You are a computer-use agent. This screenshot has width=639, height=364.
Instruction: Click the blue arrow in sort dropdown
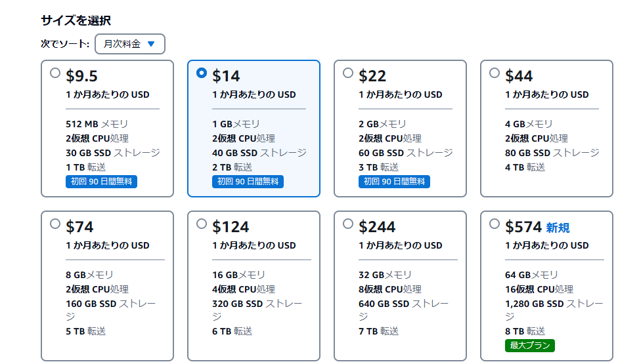(x=151, y=44)
